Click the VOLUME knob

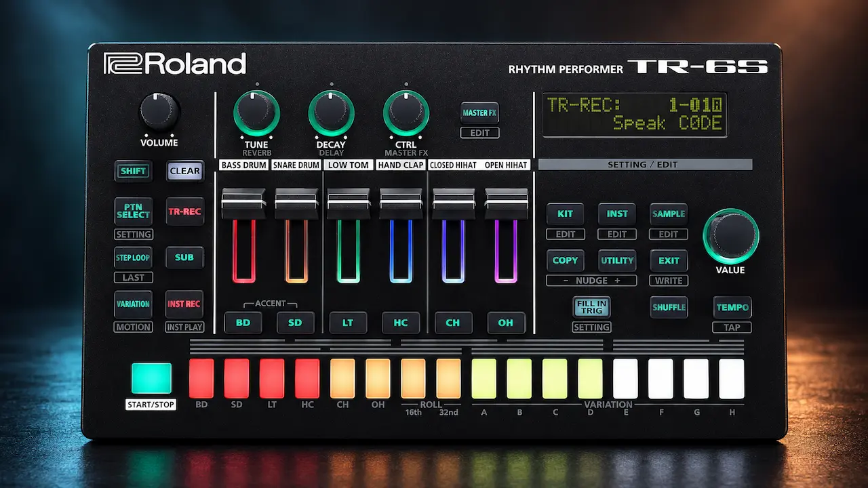click(159, 112)
